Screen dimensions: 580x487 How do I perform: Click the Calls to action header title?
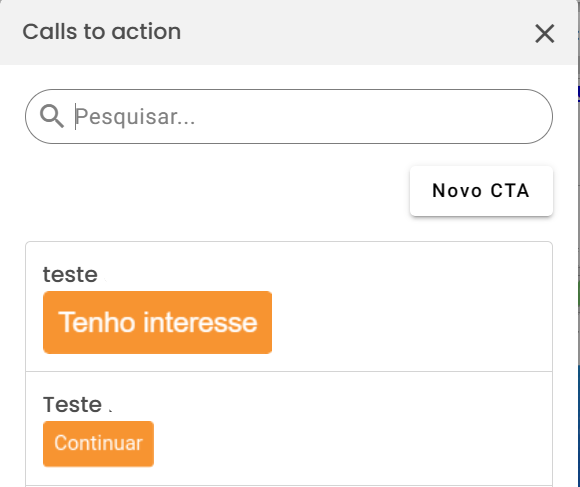[x=102, y=31]
